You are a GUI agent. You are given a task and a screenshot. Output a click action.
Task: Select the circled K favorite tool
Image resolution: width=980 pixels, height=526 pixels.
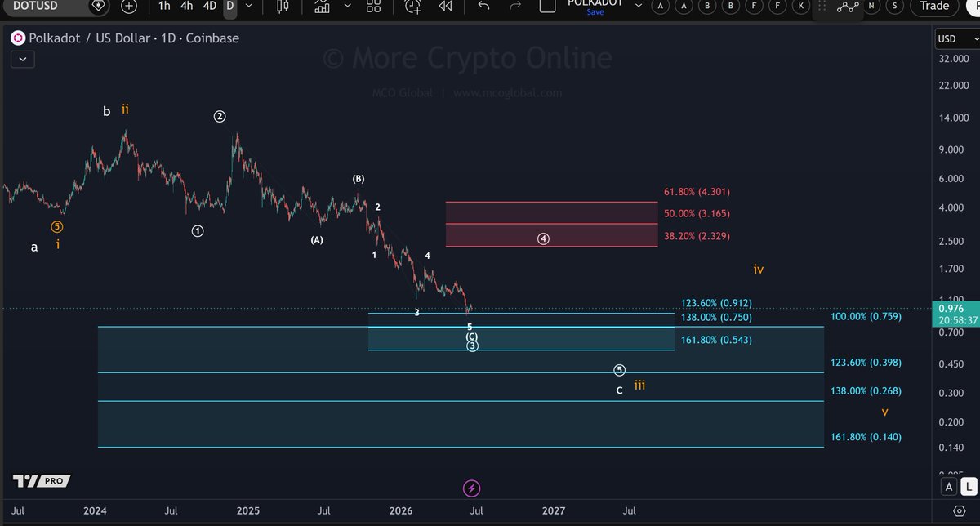click(x=801, y=6)
